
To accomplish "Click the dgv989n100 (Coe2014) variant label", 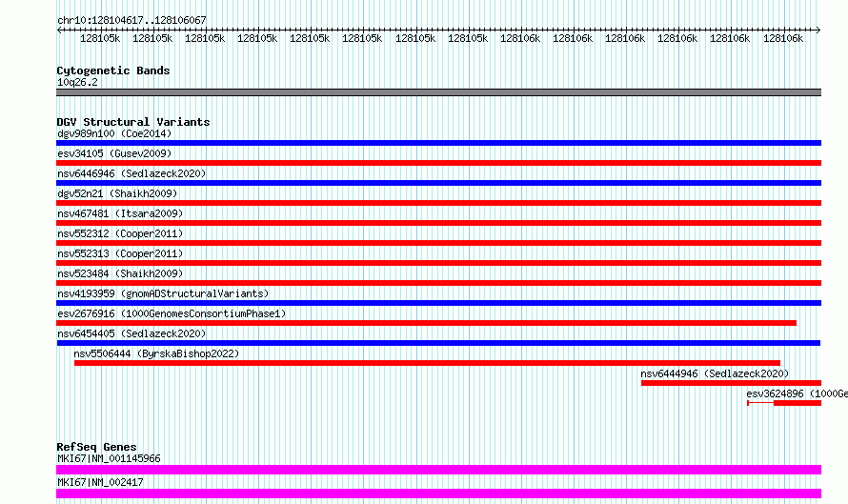I will (x=114, y=133).
